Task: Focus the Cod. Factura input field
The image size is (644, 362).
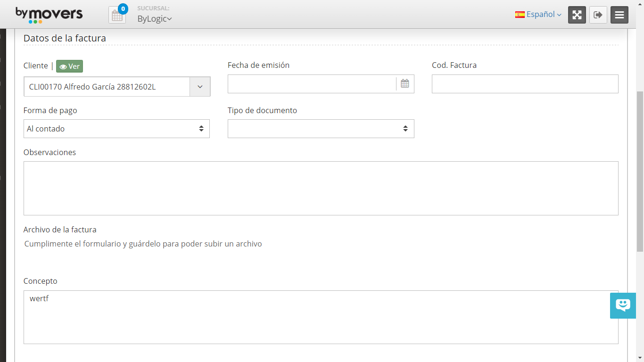Action: [x=525, y=84]
